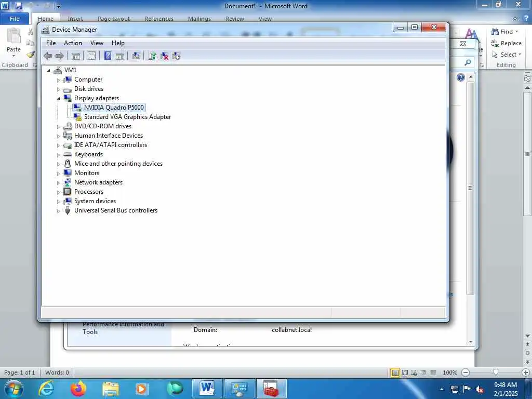Open the Help menu in Device Manager
This screenshot has width=532, height=399.
tap(118, 43)
